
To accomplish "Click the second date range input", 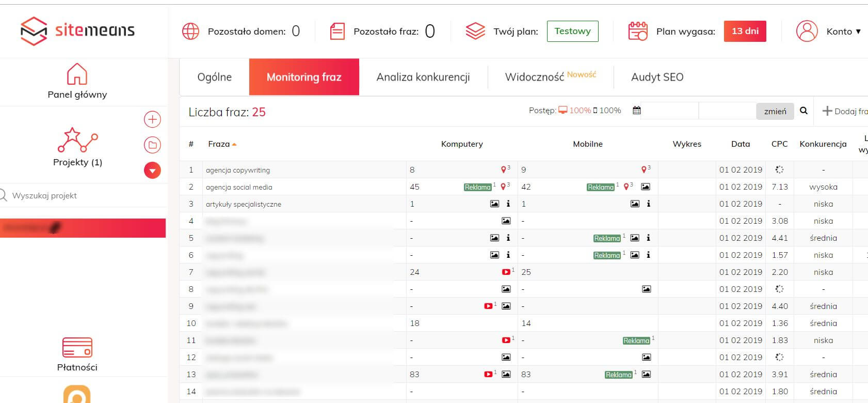I will 728,111.
